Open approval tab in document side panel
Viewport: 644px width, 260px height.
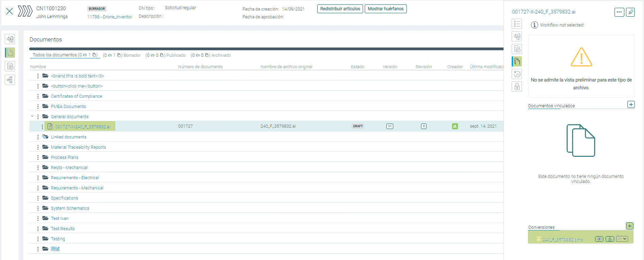pyautogui.click(x=517, y=49)
